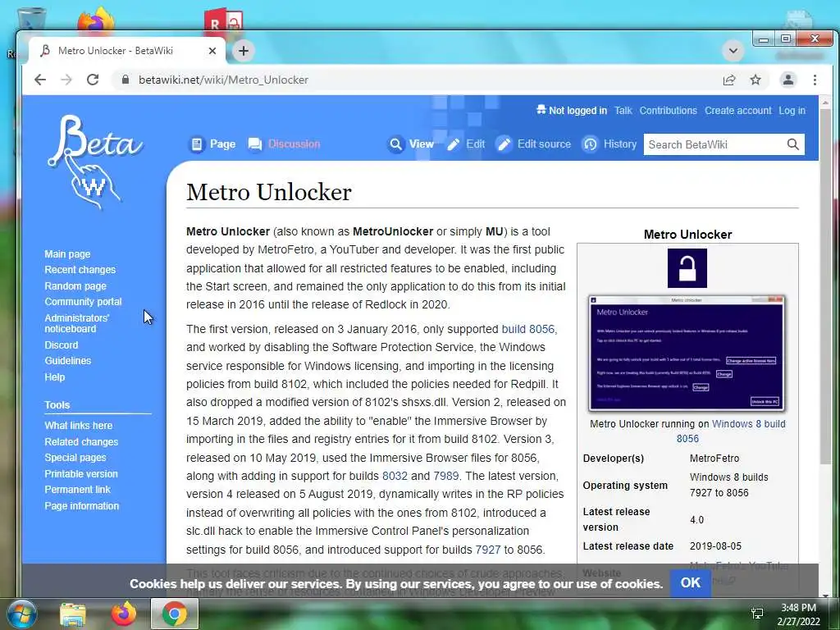Open Related changes tool

(x=81, y=442)
